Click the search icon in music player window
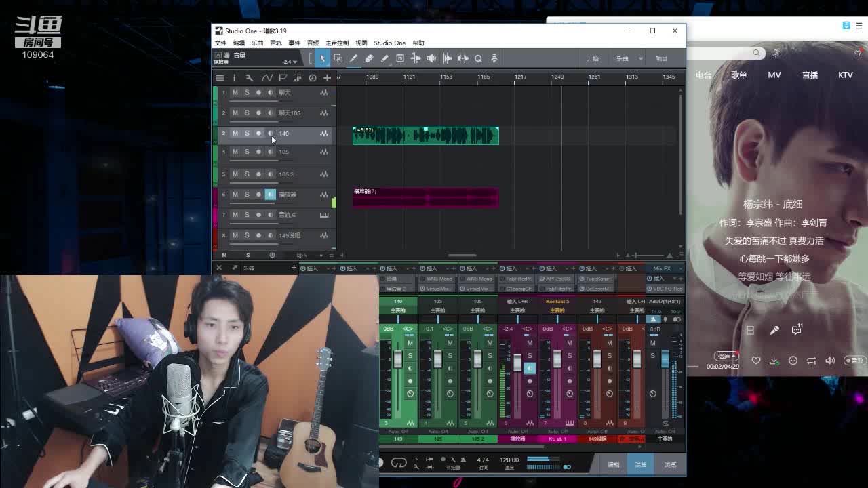 (756, 53)
